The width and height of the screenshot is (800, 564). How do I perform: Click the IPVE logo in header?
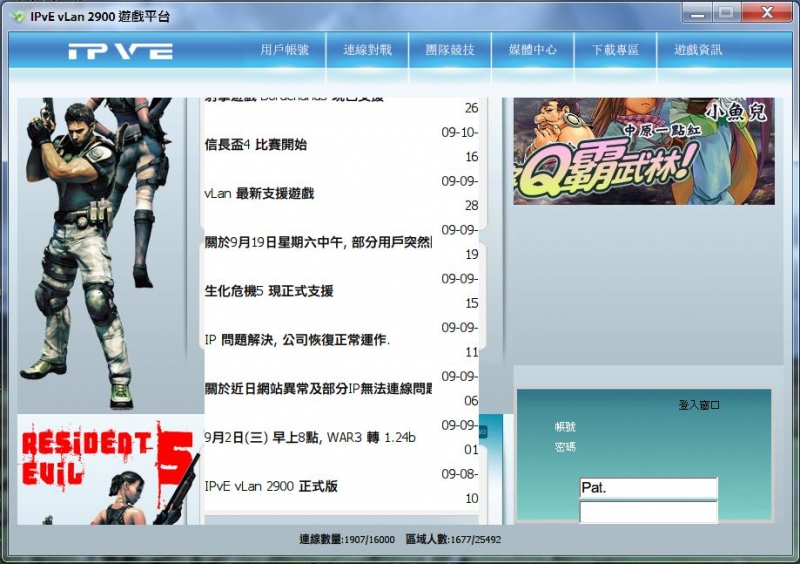click(121, 51)
